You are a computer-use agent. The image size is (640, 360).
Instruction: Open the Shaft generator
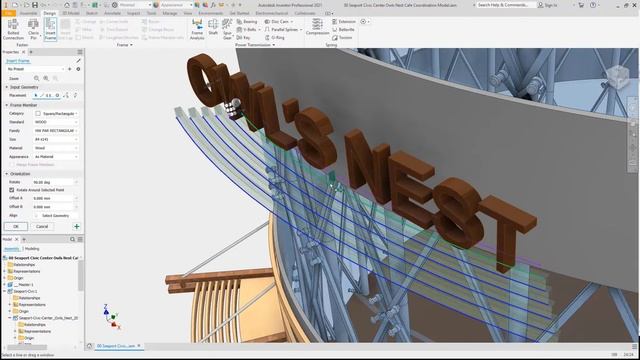click(x=213, y=27)
